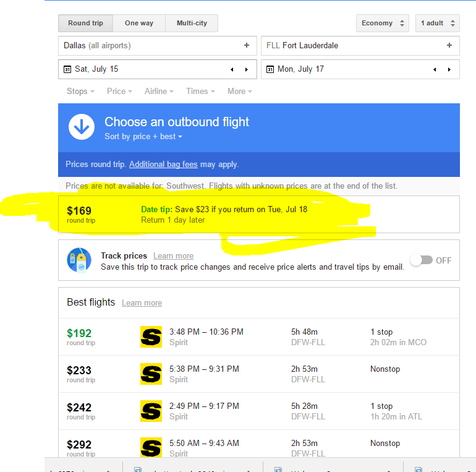The image size is (476, 472).
Task: Click '5h 48m' duration on $192 flight
Action: pyautogui.click(x=304, y=332)
